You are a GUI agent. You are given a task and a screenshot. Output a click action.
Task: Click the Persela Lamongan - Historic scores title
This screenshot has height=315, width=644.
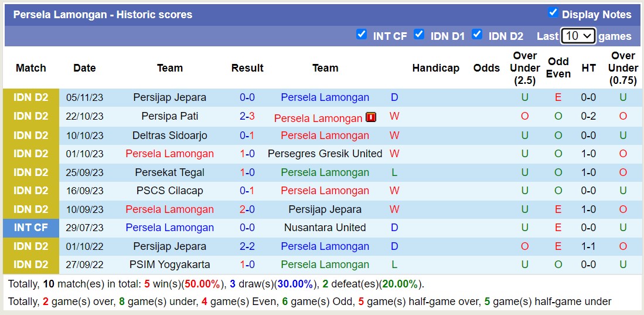point(103,15)
